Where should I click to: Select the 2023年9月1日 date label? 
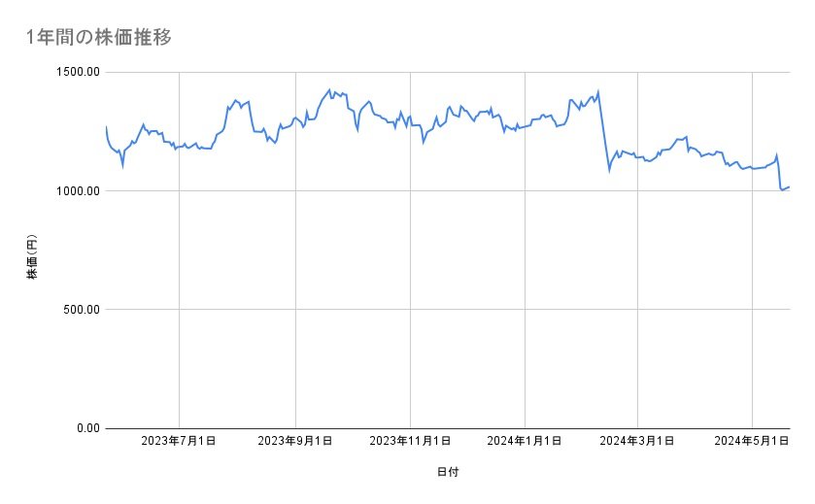pos(294,442)
